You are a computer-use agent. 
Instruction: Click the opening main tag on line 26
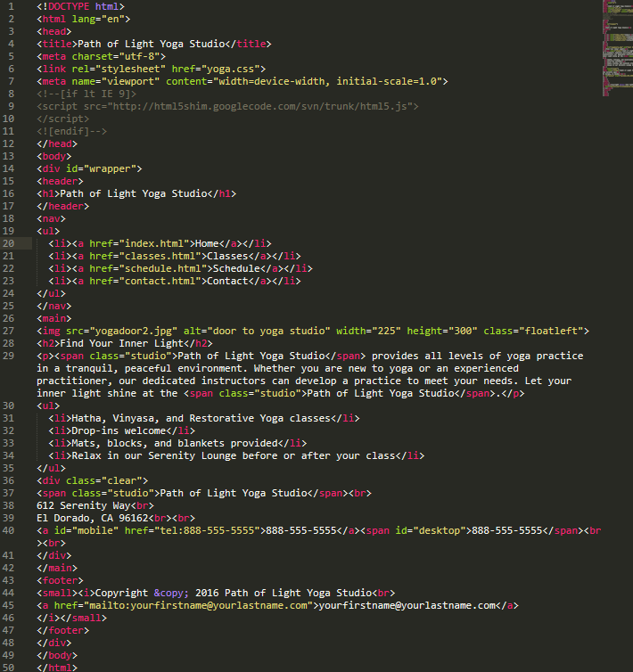click(x=54, y=318)
